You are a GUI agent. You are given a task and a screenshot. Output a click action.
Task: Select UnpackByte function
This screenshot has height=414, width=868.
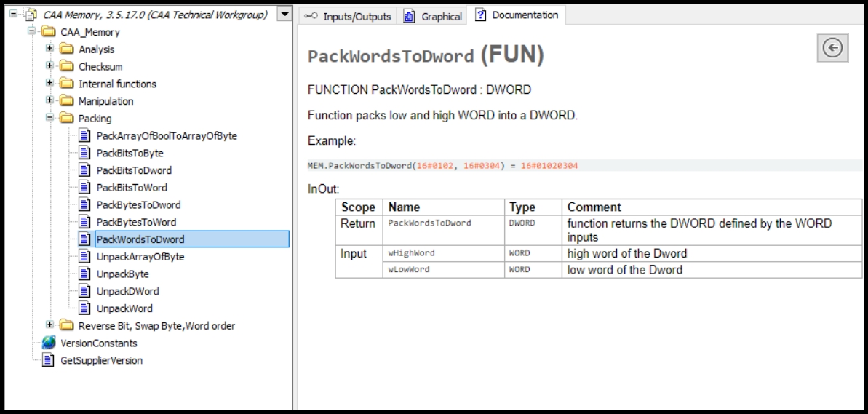pyautogui.click(x=123, y=274)
